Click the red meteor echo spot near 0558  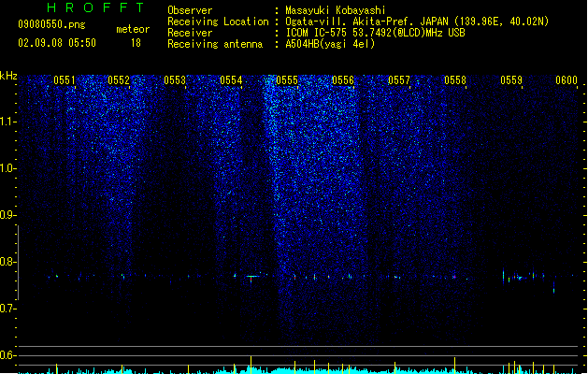[x=454, y=277]
